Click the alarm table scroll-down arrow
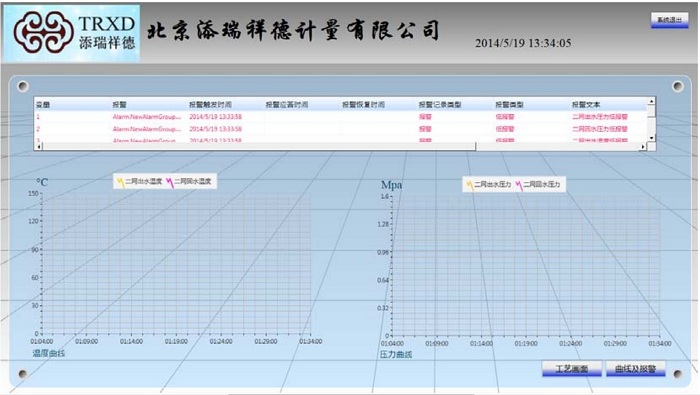The height and width of the screenshot is (395, 700). [651, 138]
